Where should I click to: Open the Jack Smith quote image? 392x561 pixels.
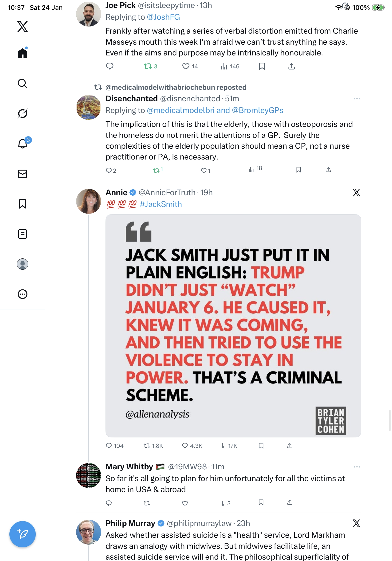[x=233, y=325]
